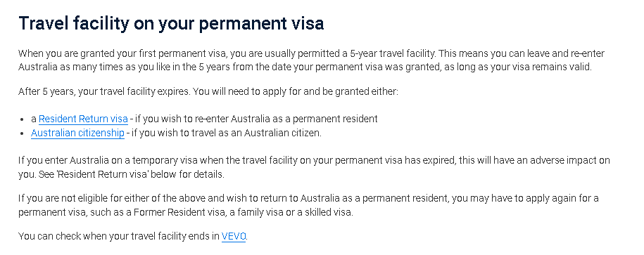Click the text 'travel as an Australian citizen'
This screenshot has height=255, width=644.
pos(258,133)
